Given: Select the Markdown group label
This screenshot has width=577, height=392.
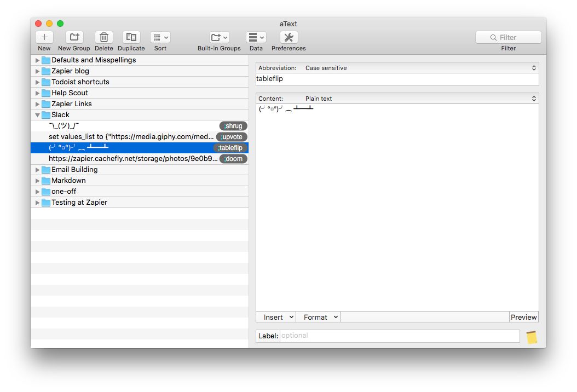Looking at the screenshot, I should (x=68, y=181).
